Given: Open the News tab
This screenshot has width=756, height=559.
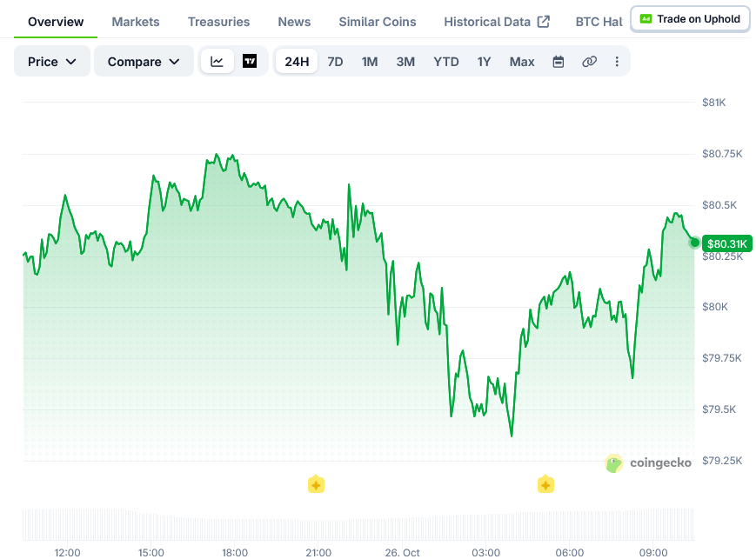Looking at the screenshot, I should (x=294, y=22).
